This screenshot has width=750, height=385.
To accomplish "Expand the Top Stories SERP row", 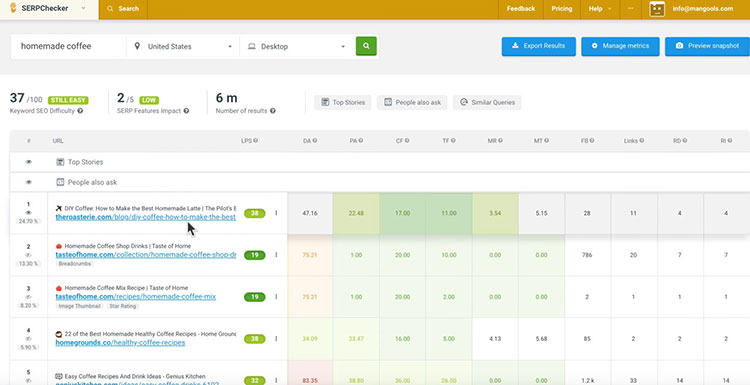I will click(380, 162).
